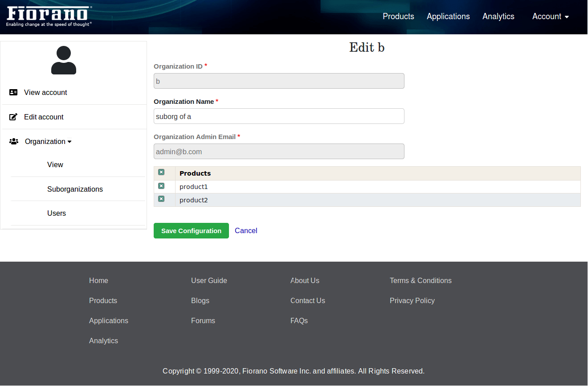Toggle the product2 checkbox

[x=161, y=199]
